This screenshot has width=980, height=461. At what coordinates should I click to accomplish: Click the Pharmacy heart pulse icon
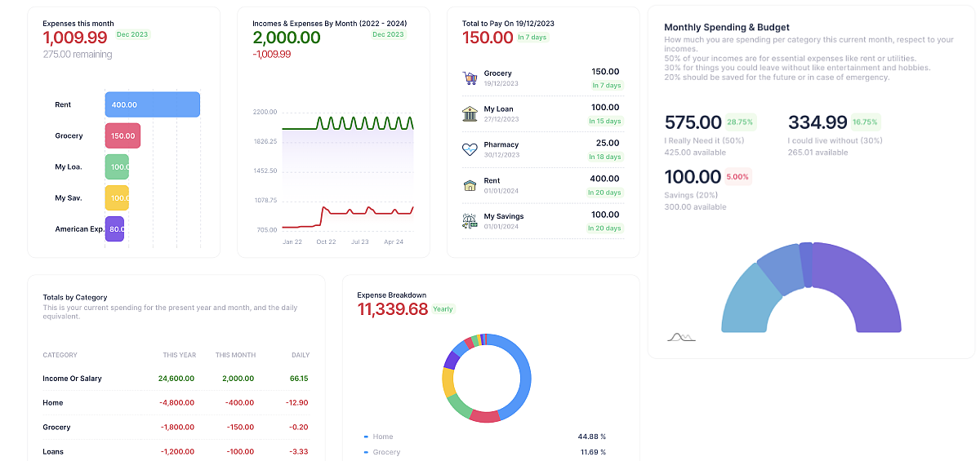470,149
